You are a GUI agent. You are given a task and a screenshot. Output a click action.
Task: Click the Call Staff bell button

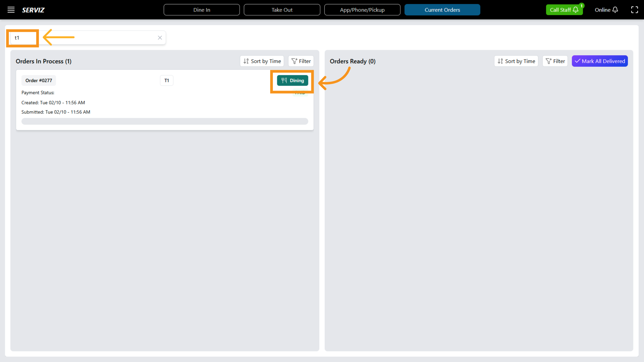(x=564, y=10)
